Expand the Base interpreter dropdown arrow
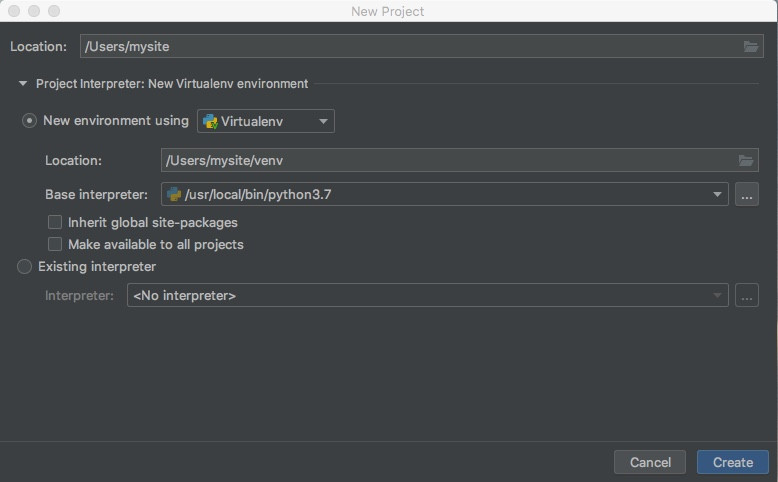778x482 pixels. (717, 194)
